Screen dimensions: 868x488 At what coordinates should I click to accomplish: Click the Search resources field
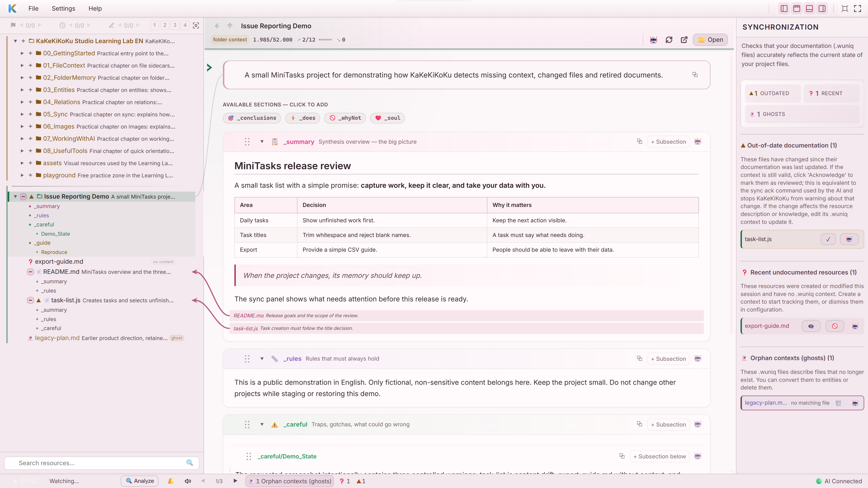click(101, 463)
